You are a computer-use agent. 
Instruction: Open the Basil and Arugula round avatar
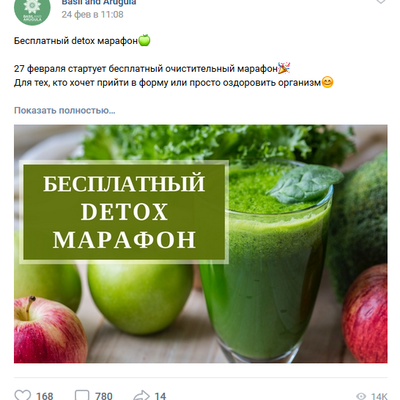click(32, 10)
